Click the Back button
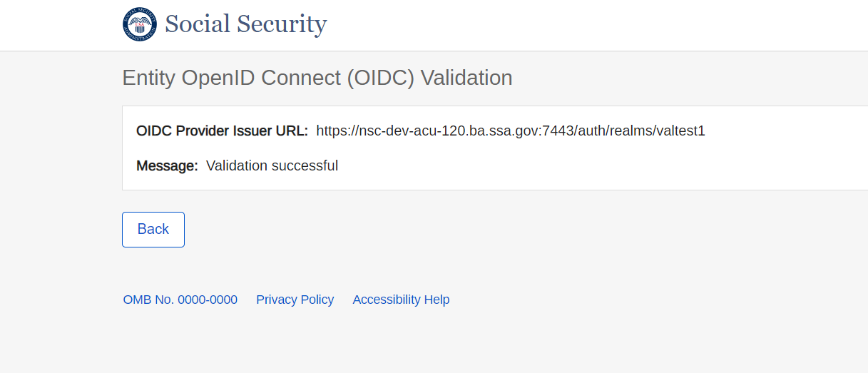 pyautogui.click(x=153, y=230)
